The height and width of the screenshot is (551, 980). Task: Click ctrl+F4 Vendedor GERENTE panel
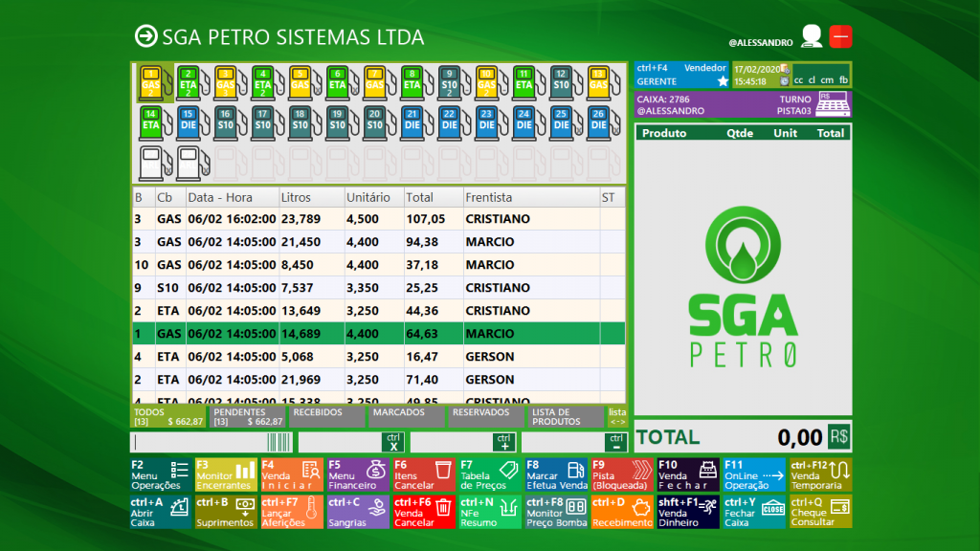[x=681, y=75]
